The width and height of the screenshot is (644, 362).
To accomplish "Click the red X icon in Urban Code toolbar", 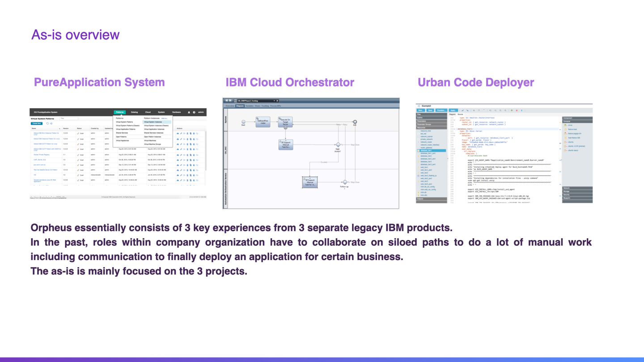I will 517,110.
